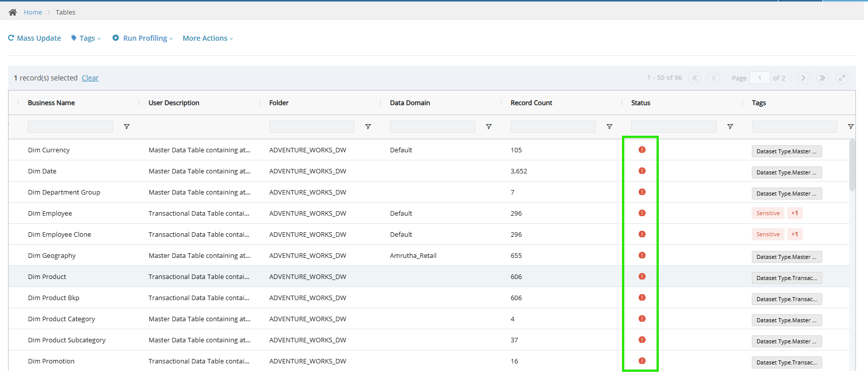Go to first page of results
The image size is (868, 372).
click(695, 78)
